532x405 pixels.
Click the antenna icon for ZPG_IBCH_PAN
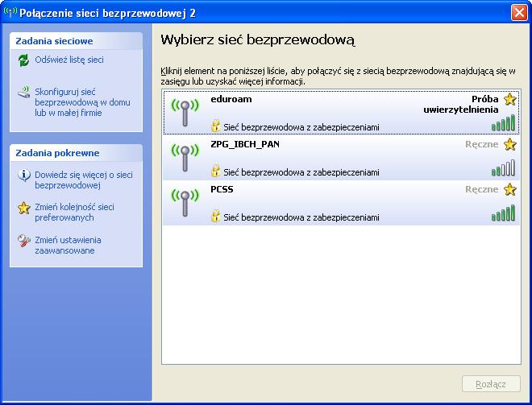point(185,157)
